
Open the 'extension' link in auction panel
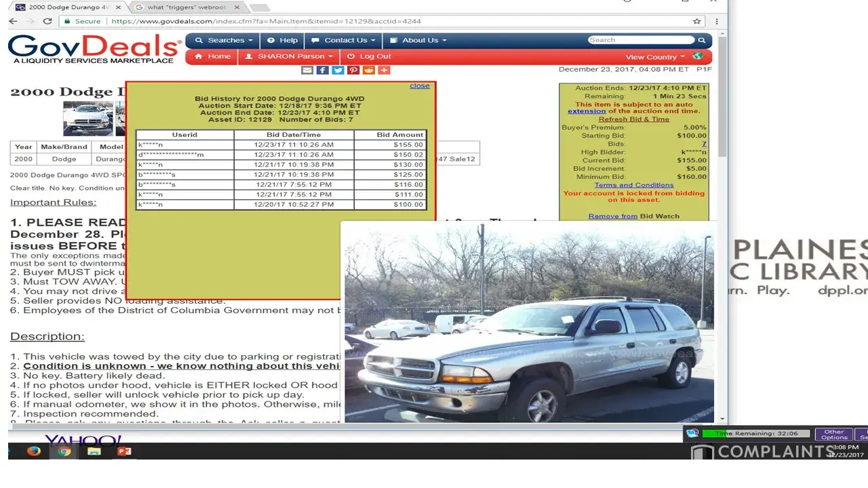587,112
